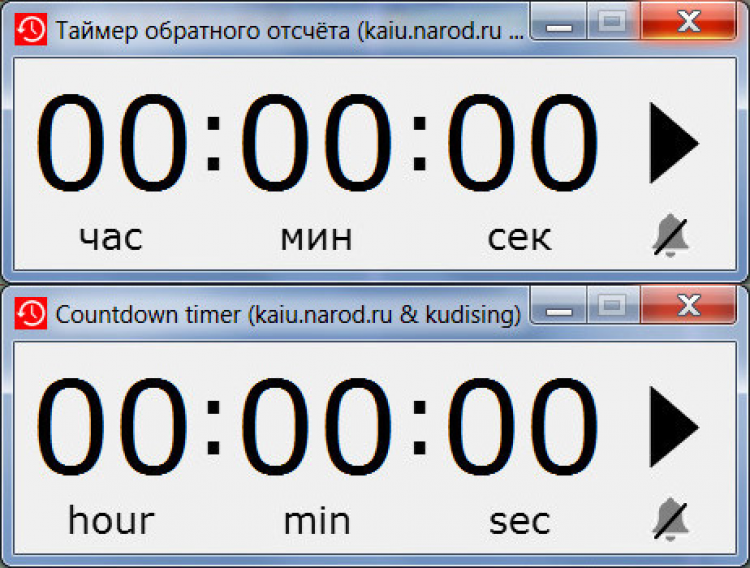The height and width of the screenshot is (568, 750).
Task: Select the seconds digits above 'sec'
Action: click(522, 427)
